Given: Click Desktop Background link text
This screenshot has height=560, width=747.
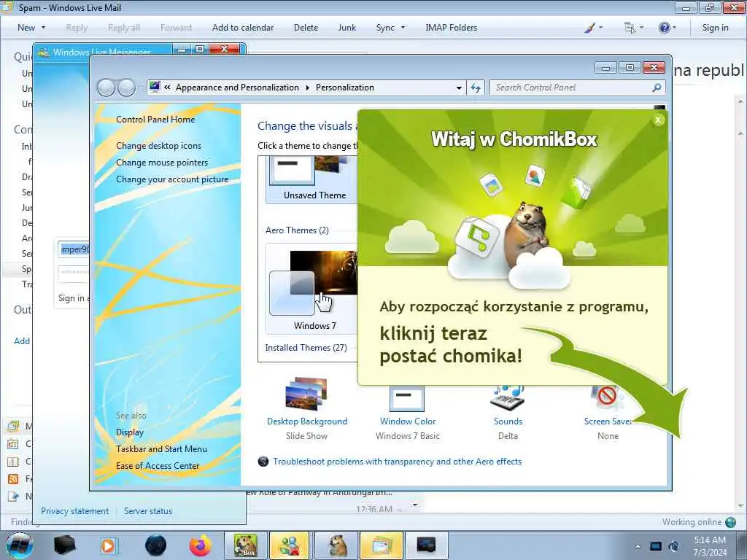Looking at the screenshot, I should pyautogui.click(x=307, y=421).
